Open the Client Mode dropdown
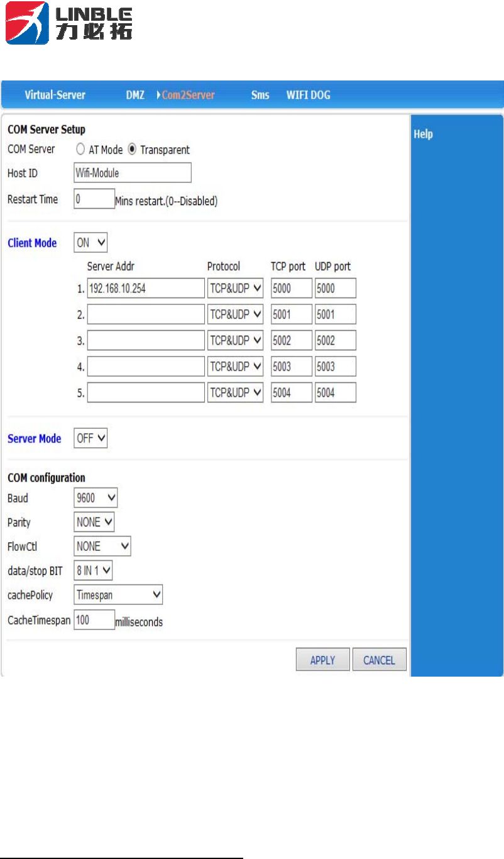Screen dimensions: 504x859 [91, 242]
